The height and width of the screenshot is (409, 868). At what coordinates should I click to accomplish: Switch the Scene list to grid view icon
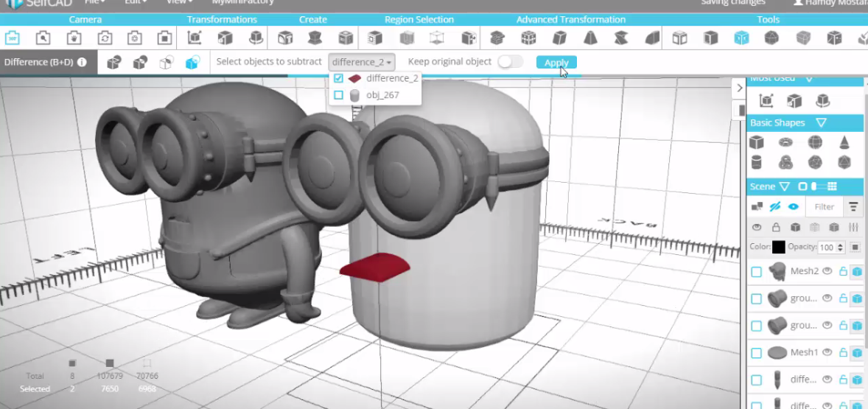point(832,186)
